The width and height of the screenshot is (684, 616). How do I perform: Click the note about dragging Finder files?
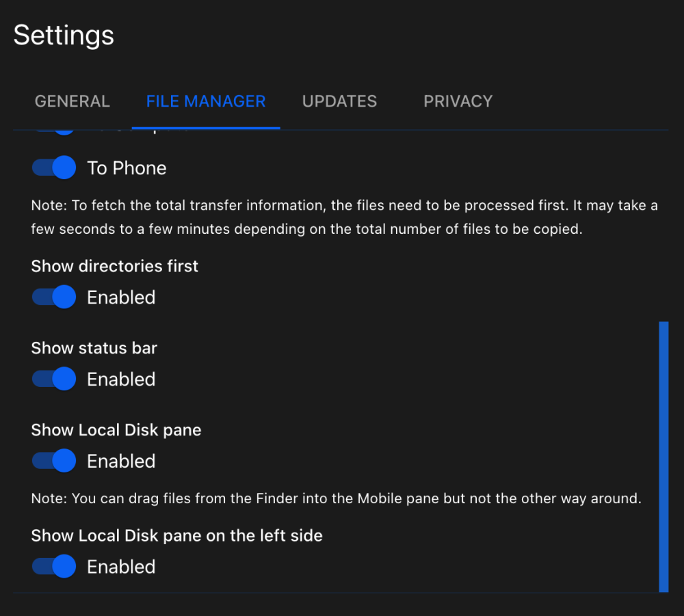coord(336,498)
